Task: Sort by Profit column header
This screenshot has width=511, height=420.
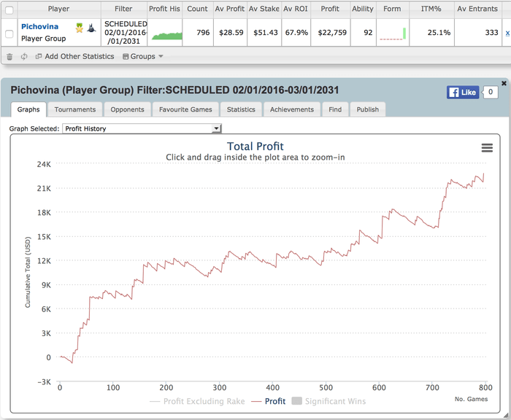Action: click(330, 9)
